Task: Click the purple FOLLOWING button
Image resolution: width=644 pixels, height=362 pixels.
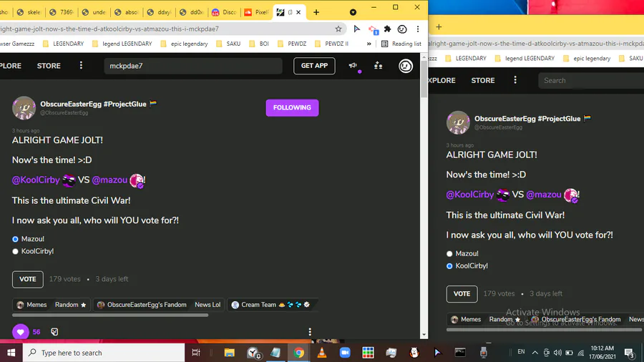Action: click(292, 107)
